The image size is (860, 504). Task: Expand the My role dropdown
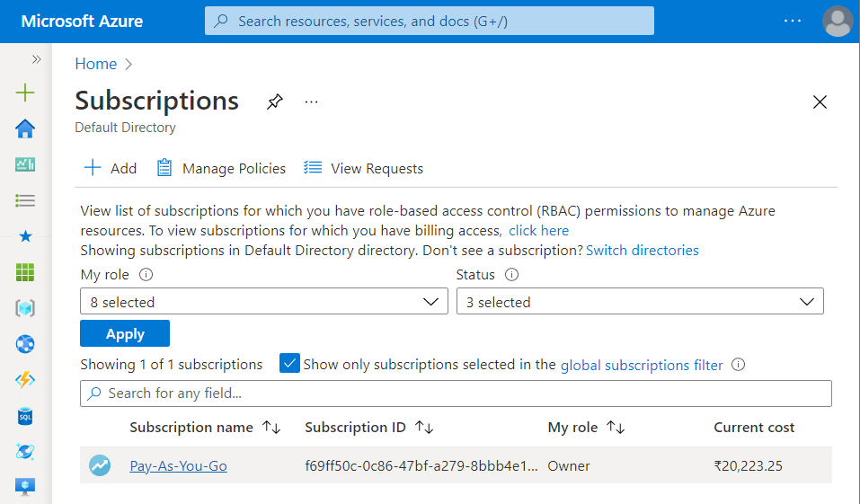263,302
